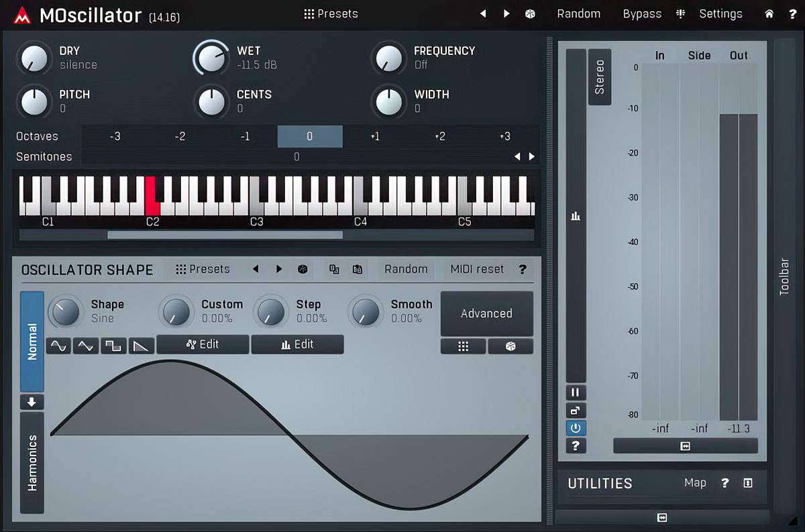Next oscillator shape preset arrow
Image resolution: width=805 pixels, height=532 pixels.
[279, 269]
